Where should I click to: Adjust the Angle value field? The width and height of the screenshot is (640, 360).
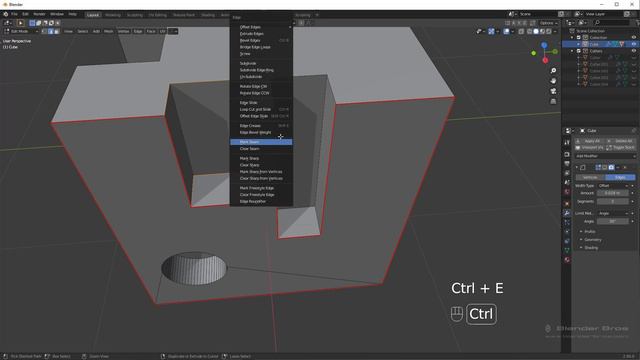point(613,221)
